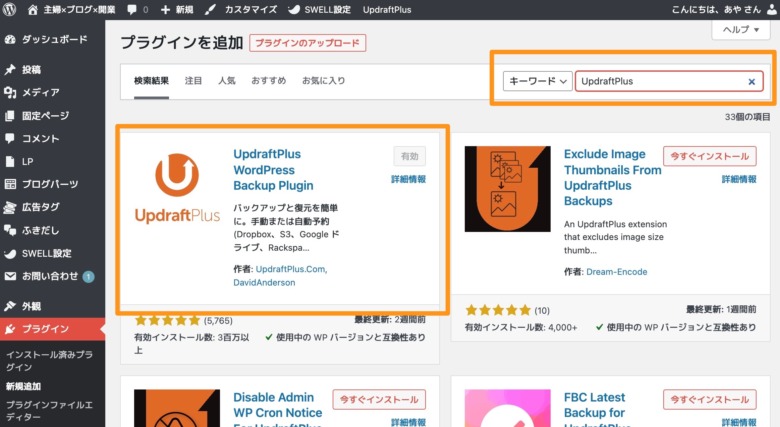Screen dimensions: 780x427
Task: Select the 検索結果 tab
Action: [x=151, y=81]
